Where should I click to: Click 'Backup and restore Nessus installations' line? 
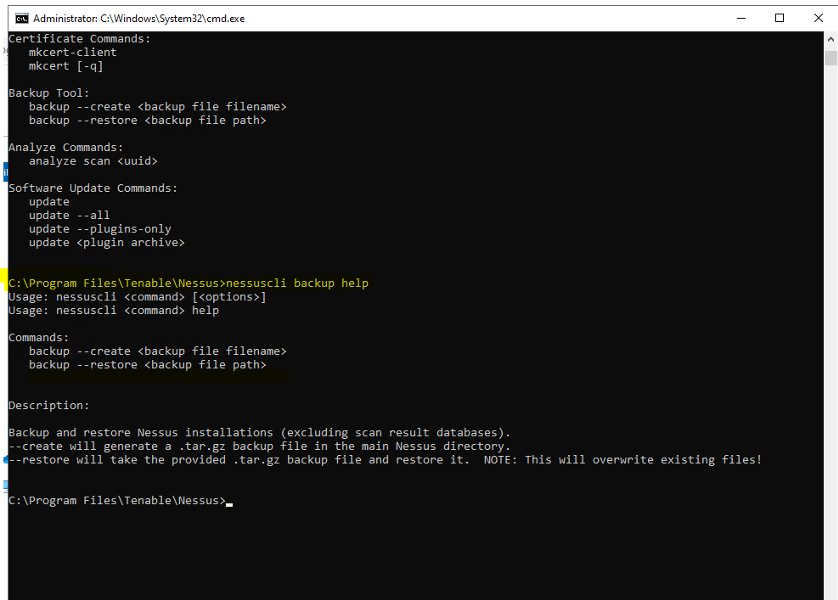[x=260, y=433]
